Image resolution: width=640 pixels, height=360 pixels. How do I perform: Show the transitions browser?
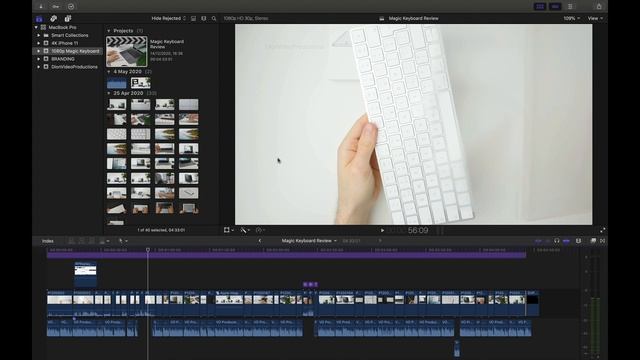point(602,241)
